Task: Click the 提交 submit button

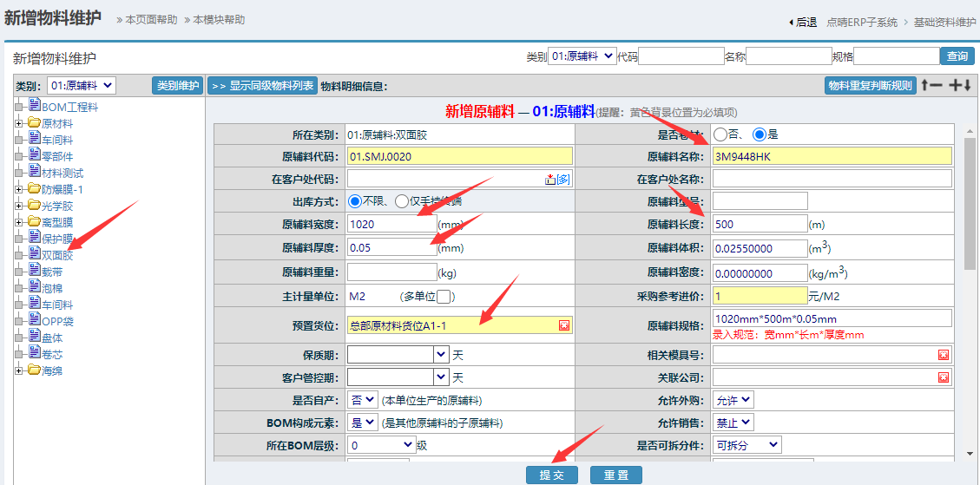Action: click(x=551, y=475)
